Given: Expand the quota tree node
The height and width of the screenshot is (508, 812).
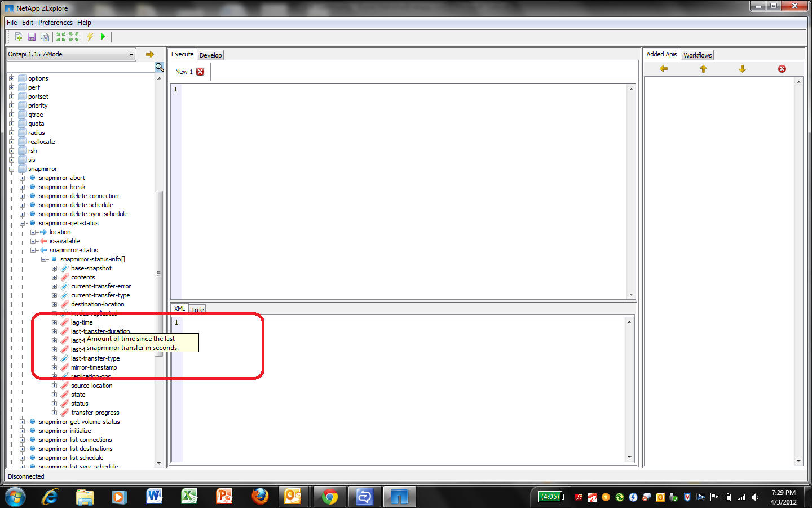Looking at the screenshot, I should [x=11, y=124].
